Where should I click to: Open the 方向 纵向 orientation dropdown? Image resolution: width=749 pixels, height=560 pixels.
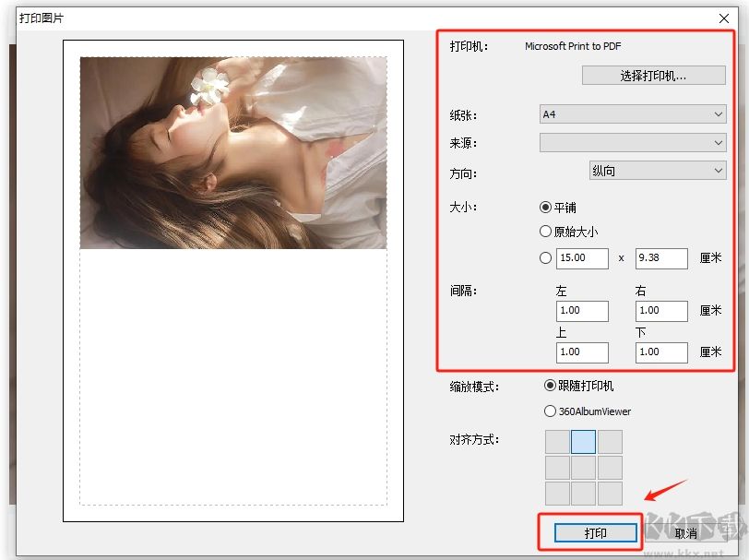[658, 171]
